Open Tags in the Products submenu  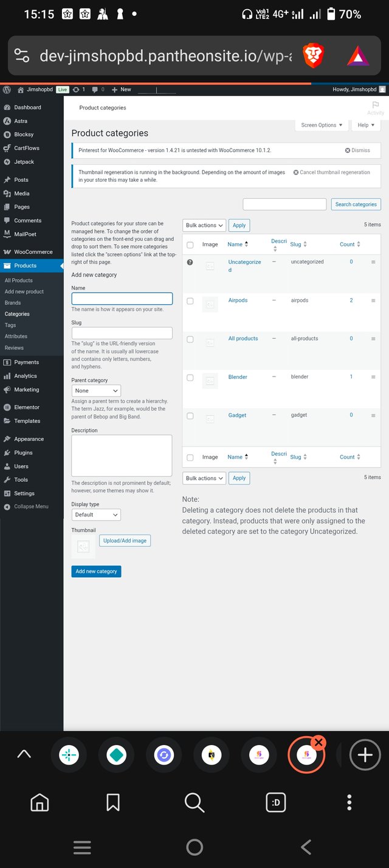(x=10, y=325)
